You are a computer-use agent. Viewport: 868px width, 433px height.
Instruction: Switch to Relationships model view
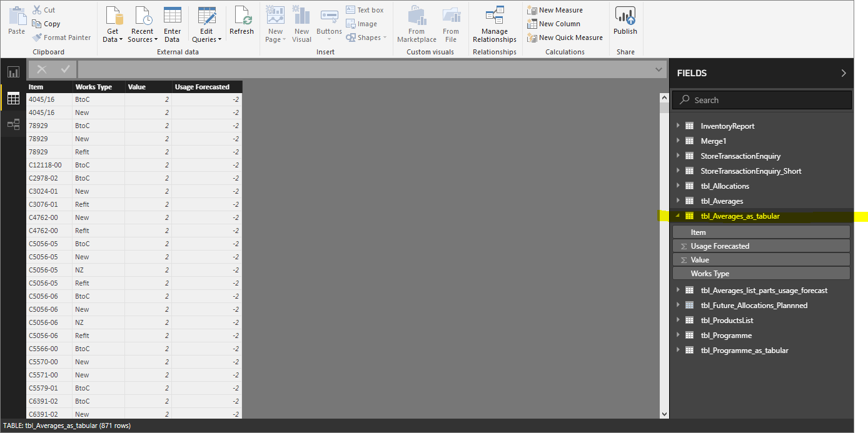pyautogui.click(x=13, y=124)
